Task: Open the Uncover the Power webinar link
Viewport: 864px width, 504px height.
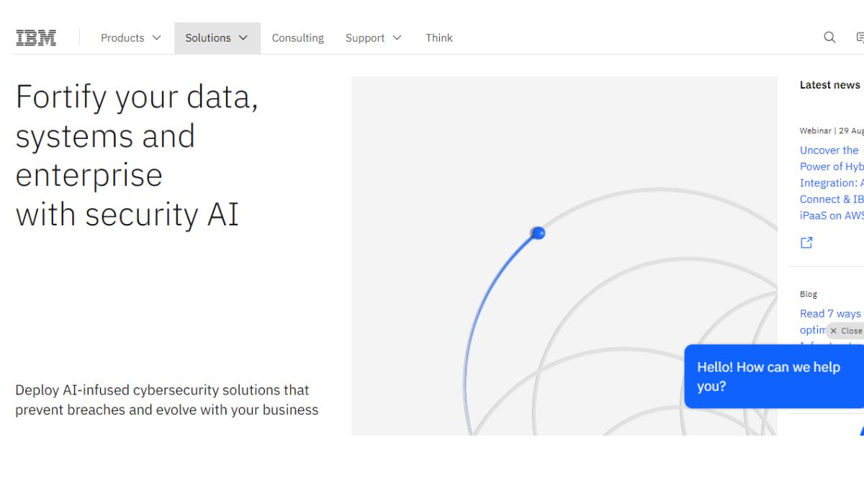Action: (832, 183)
